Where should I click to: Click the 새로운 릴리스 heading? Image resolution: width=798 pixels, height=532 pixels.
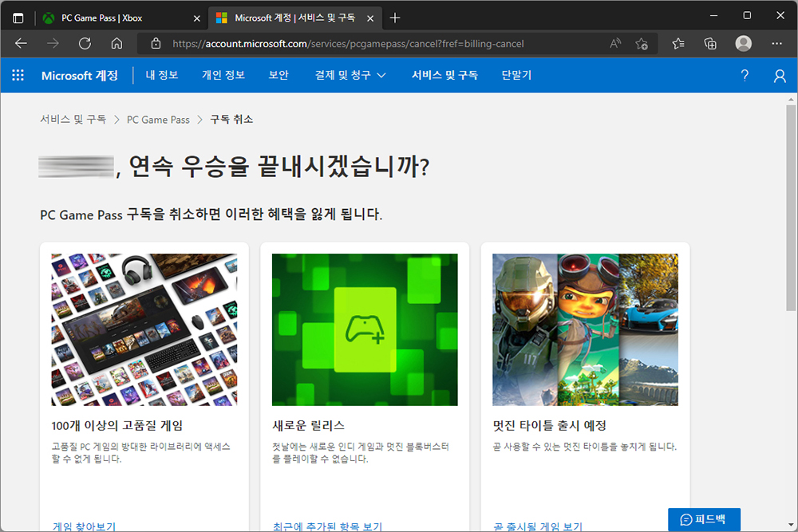pos(308,426)
